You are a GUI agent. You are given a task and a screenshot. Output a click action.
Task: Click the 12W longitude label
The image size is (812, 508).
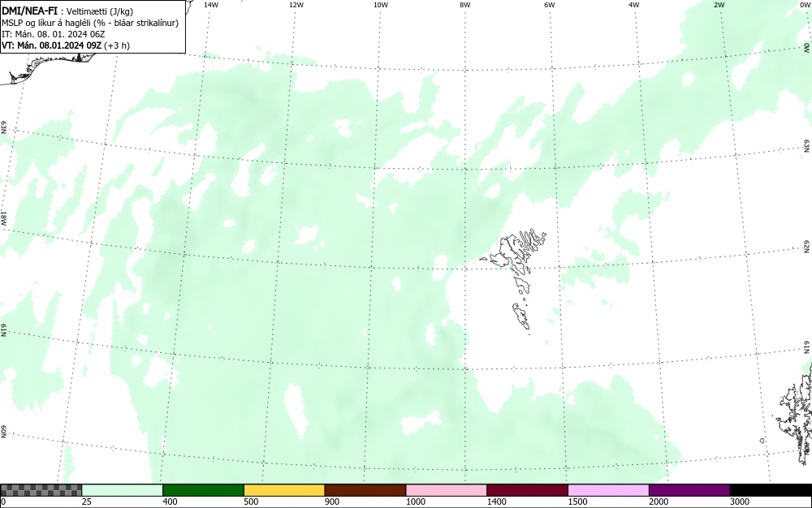click(x=296, y=5)
